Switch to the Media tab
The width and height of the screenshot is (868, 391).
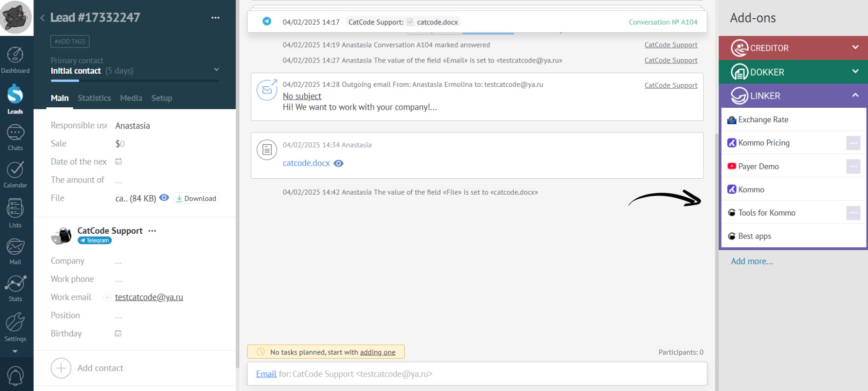pos(131,98)
